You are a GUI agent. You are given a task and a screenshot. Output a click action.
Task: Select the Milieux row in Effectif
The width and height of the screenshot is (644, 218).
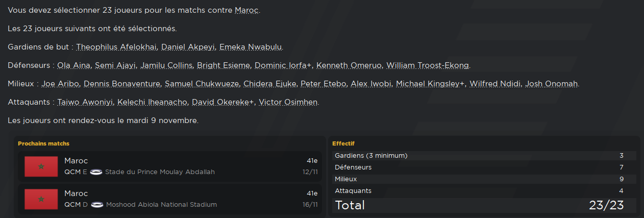(x=484, y=179)
